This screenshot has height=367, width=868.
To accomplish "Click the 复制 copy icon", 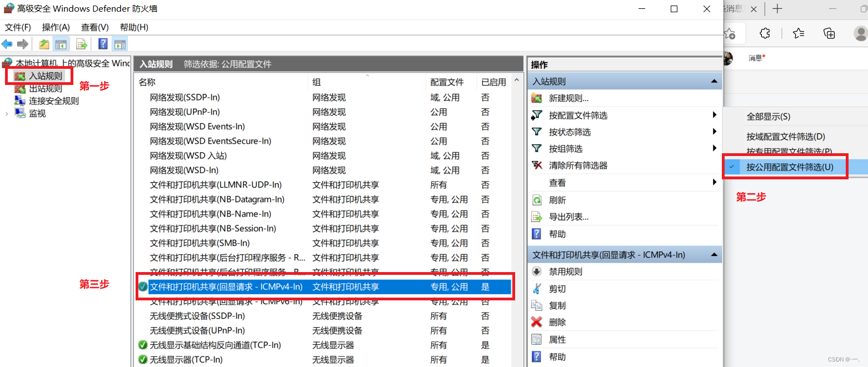I will [x=537, y=305].
